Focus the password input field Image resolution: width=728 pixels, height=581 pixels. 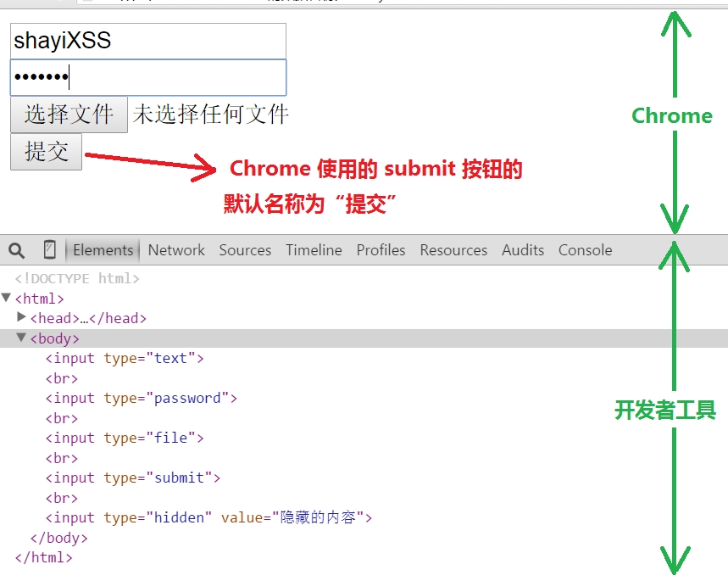coord(148,77)
